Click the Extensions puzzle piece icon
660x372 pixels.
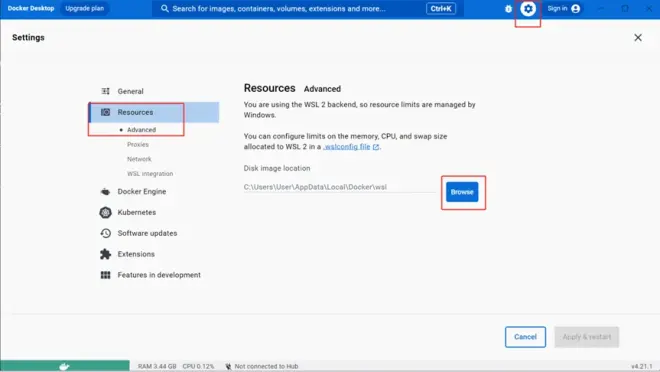105,254
